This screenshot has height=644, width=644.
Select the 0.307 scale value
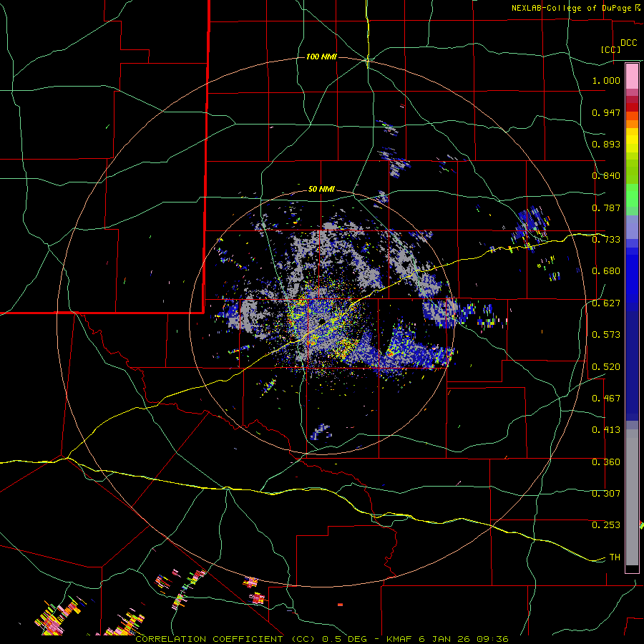click(606, 494)
